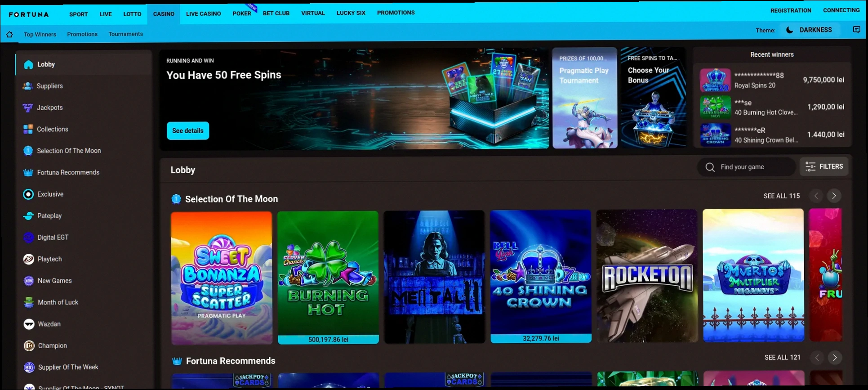Click the Jackpots icon in sidebar
This screenshot has height=390, width=868.
[x=28, y=108]
